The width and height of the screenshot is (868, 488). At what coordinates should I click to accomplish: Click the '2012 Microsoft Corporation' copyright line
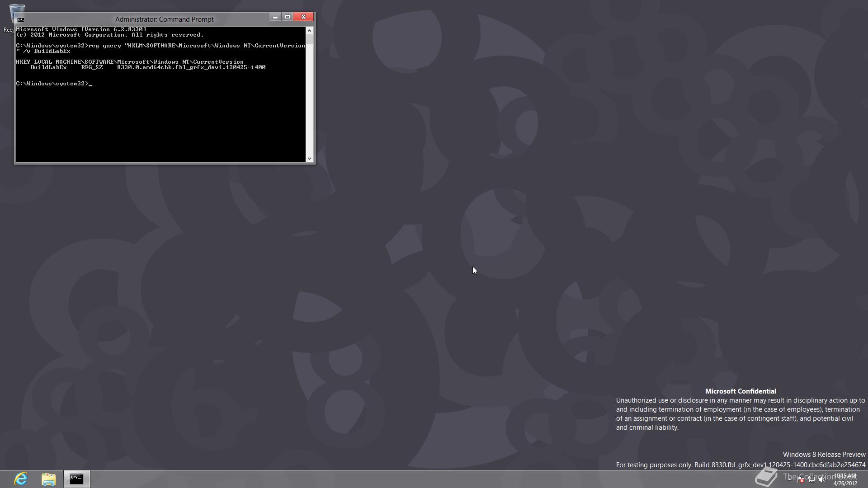pos(110,35)
